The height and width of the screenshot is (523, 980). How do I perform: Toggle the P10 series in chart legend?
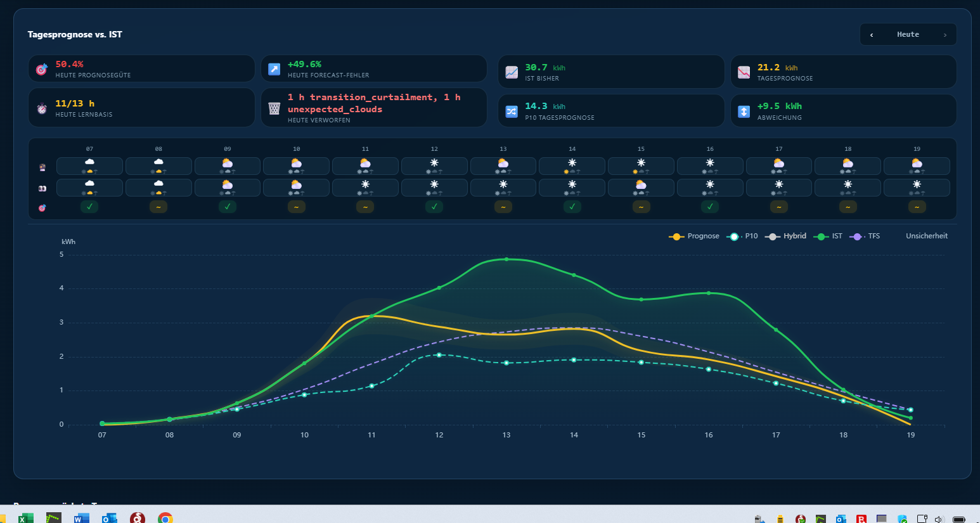(x=742, y=236)
